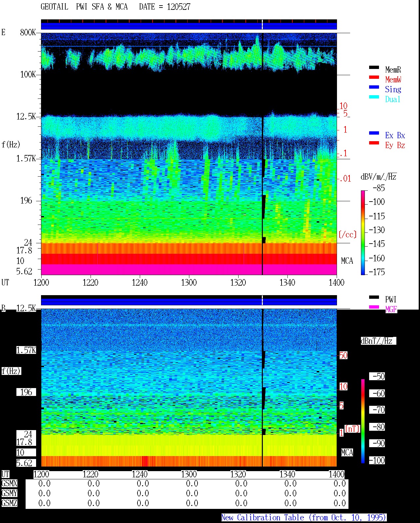Click the 1340 UT tick under B spectrogram
Image resolution: width=420 pixels, height=523 pixels.
pyautogui.click(x=287, y=474)
